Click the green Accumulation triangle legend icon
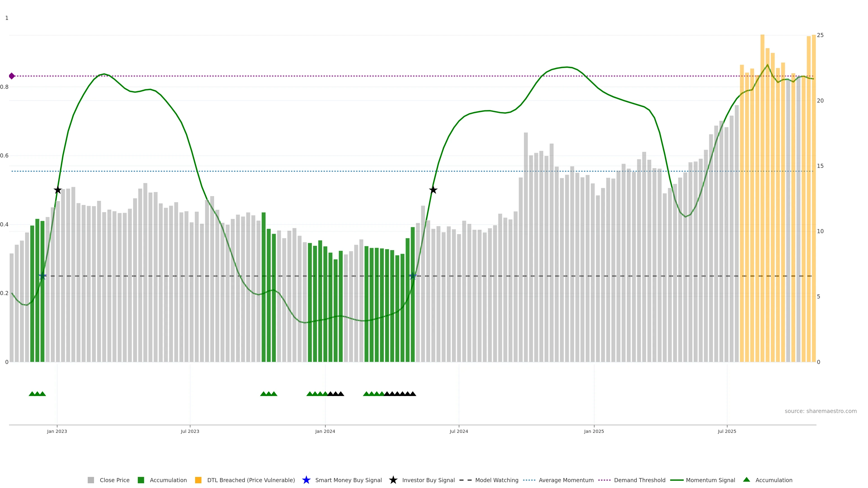 tap(747, 480)
